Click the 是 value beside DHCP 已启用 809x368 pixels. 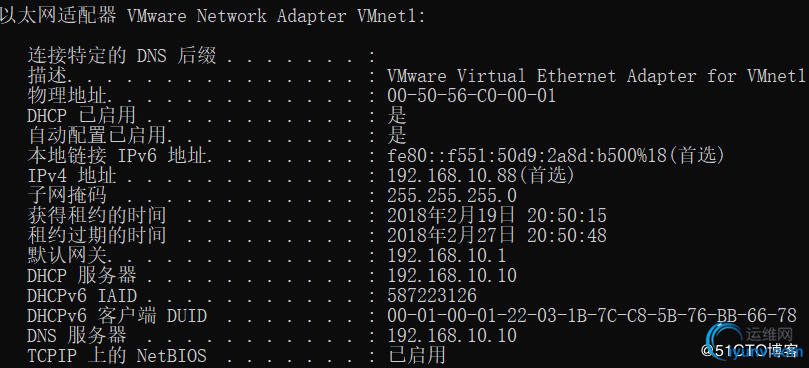pyautogui.click(x=397, y=116)
